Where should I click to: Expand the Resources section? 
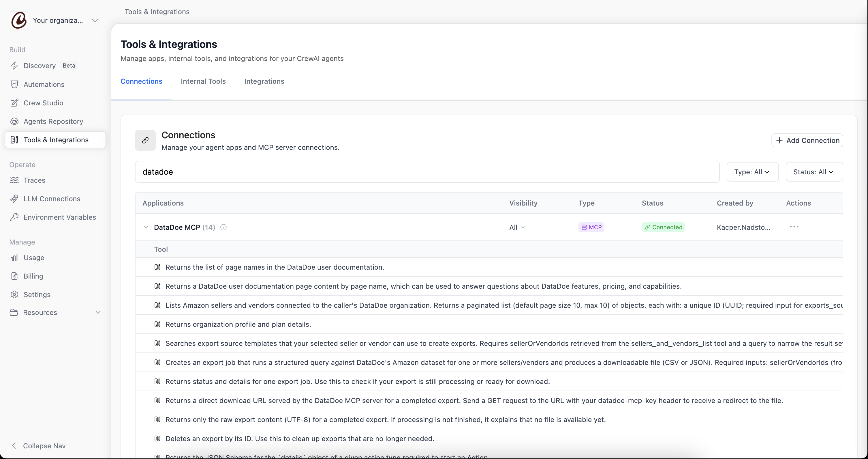click(x=55, y=313)
